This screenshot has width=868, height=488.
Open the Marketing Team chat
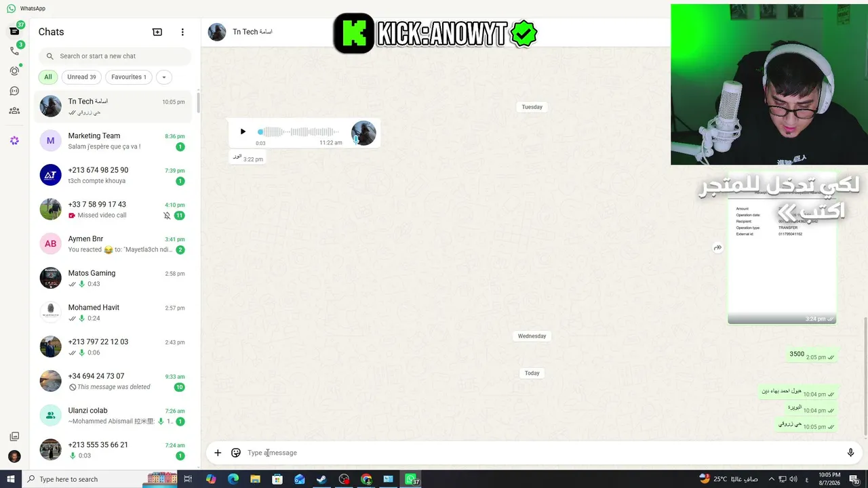click(x=113, y=141)
